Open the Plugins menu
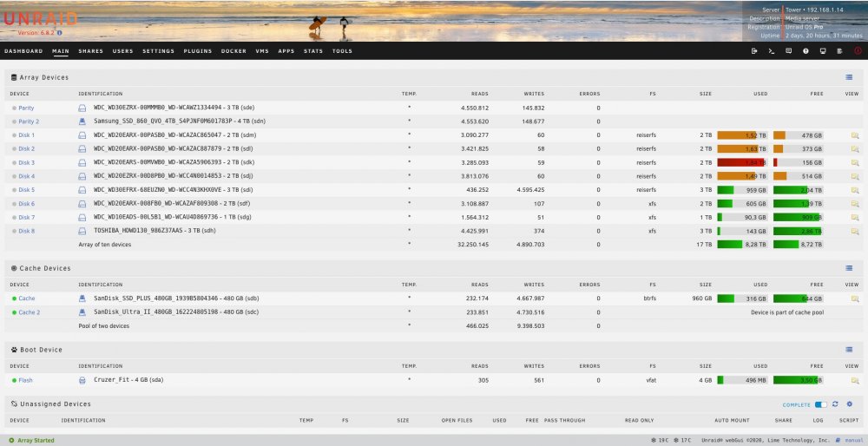Screen dimensions: 868x446 [x=198, y=51]
